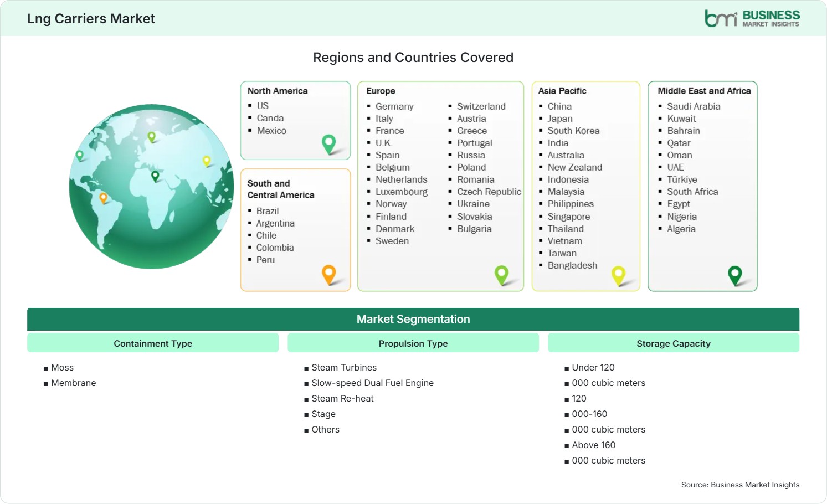Click 'Above 160' in Storage Capacity
Screen dimensions: 827x504
coord(594,445)
